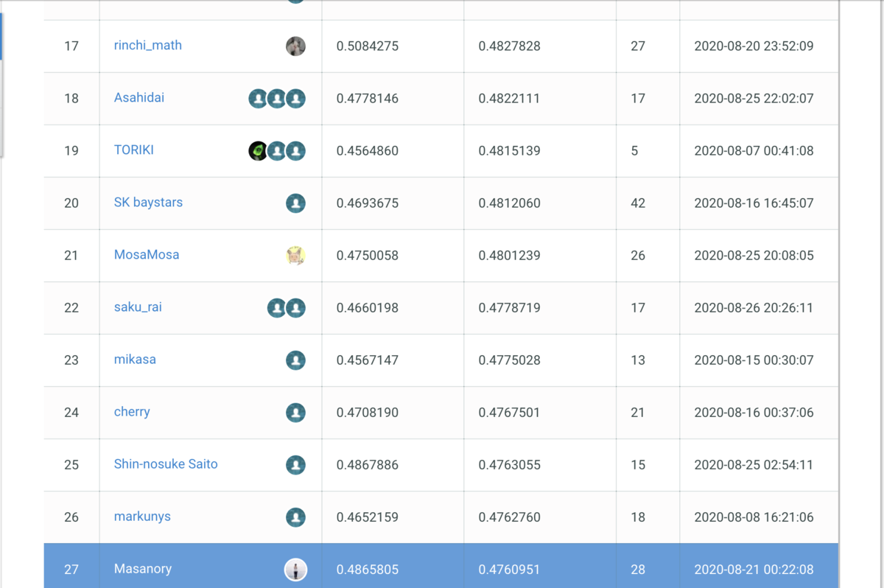Select the score 0.4762760
884x588 pixels.
pyautogui.click(x=510, y=517)
